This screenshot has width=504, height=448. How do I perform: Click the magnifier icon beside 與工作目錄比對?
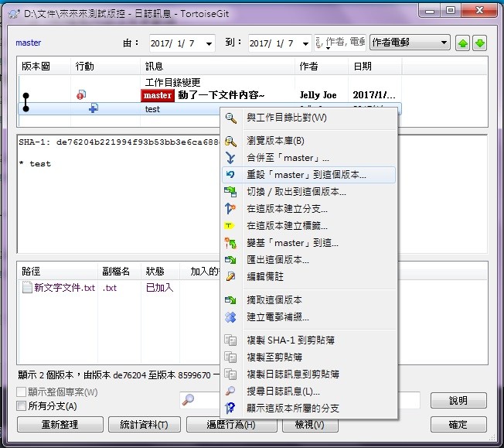pos(230,118)
